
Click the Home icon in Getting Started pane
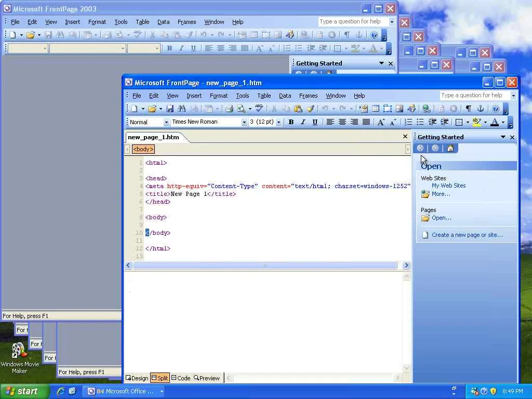[450, 148]
